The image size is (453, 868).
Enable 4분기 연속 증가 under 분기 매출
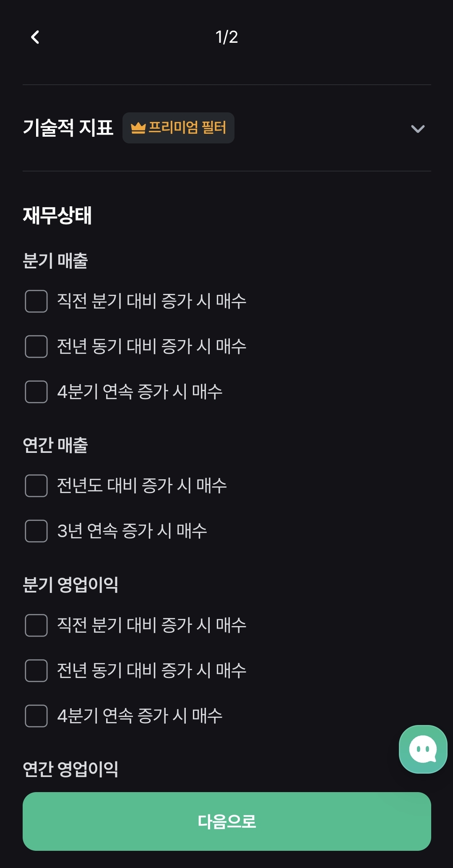pyautogui.click(x=36, y=392)
